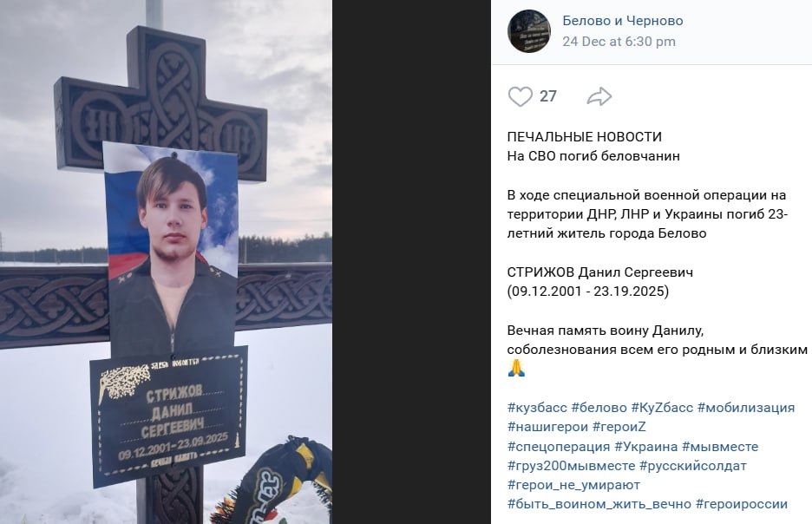Open the #герои_не_умирают hashtag

[x=573, y=485]
